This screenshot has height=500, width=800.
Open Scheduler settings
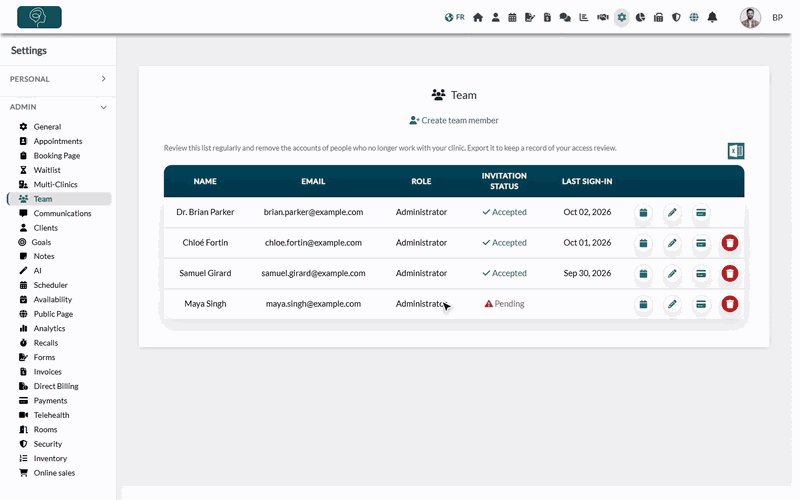pos(51,285)
